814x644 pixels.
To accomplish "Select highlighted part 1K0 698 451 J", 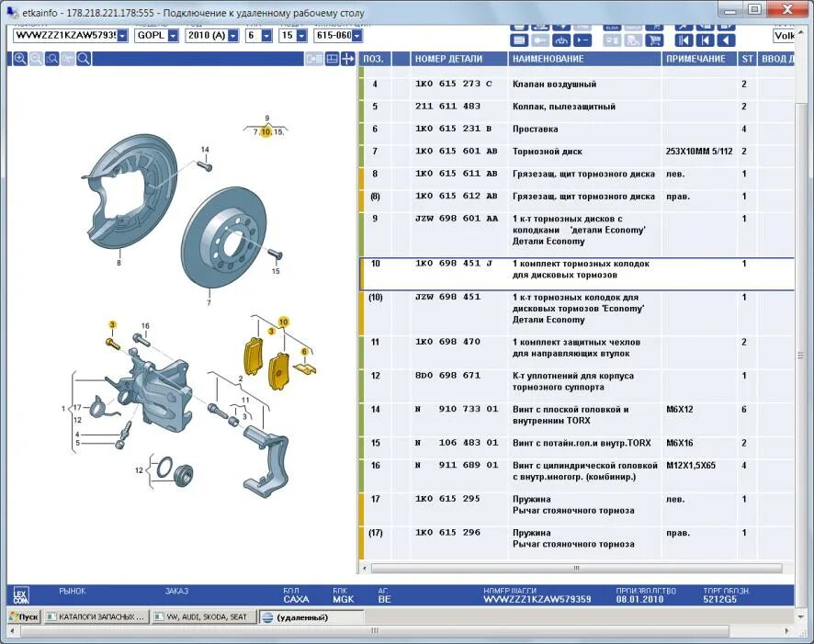I will click(x=576, y=274).
